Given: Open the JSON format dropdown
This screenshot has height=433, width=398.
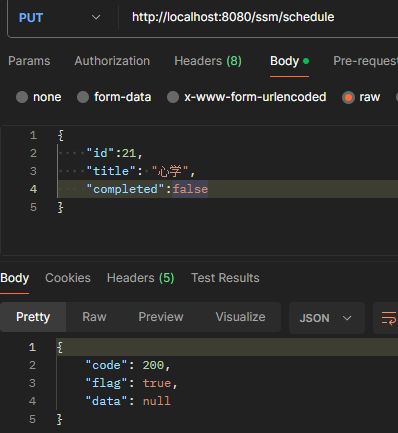Looking at the screenshot, I should pos(327,318).
